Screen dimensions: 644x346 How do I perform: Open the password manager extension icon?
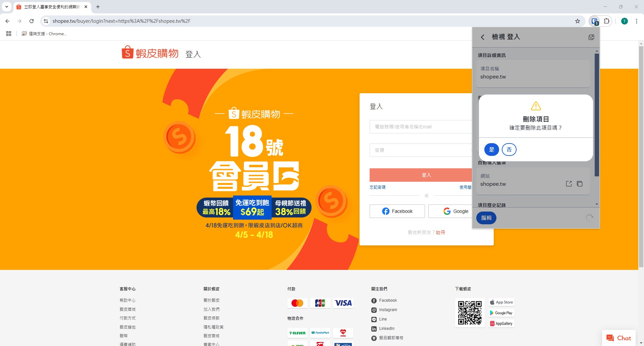(x=595, y=21)
